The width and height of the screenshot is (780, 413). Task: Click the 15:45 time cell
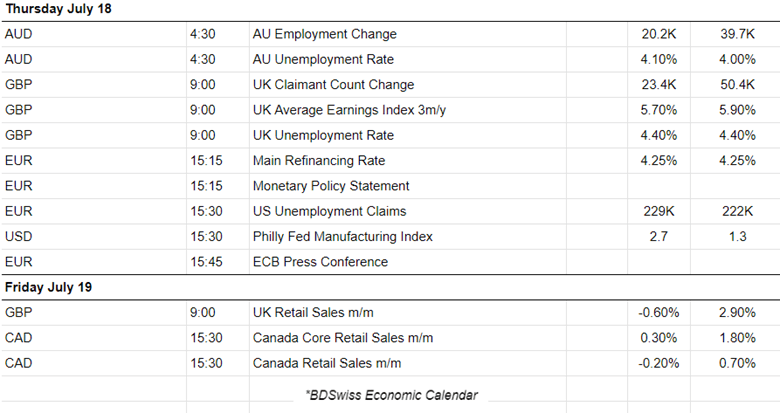(x=203, y=262)
